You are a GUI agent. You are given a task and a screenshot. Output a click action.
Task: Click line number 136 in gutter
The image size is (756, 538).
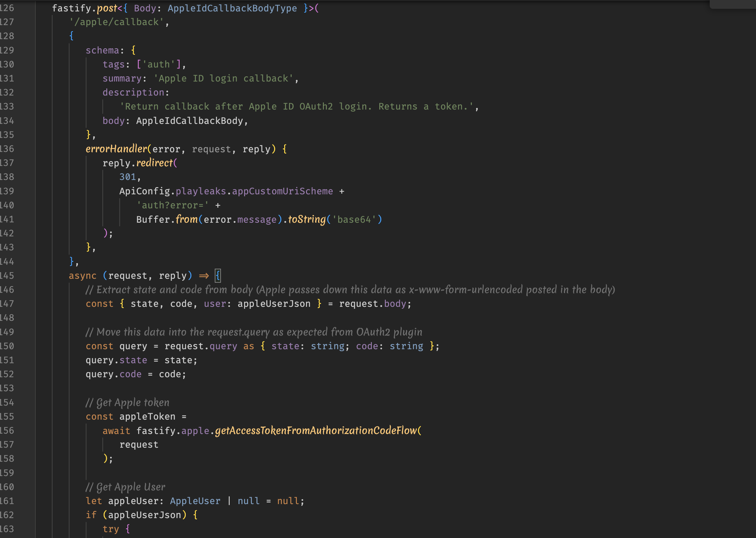coord(7,149)
